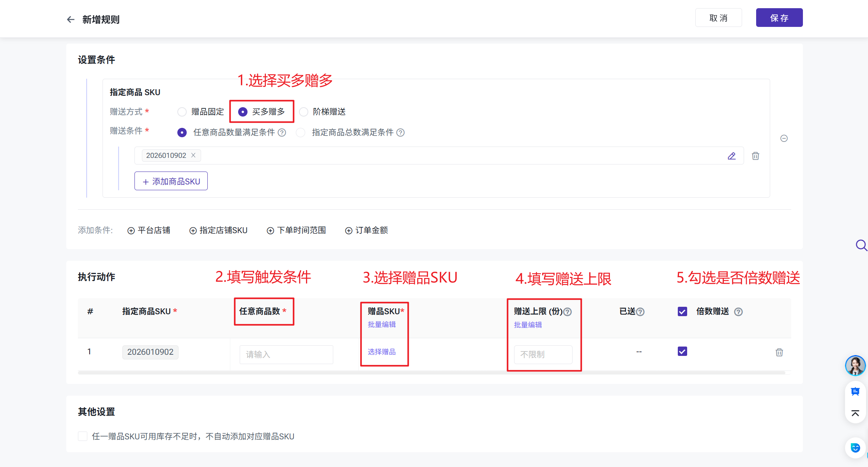Remove SKU tag 2026010902 with its x icon
Screen dimensions: 868x467
click(x=193, y=155)
